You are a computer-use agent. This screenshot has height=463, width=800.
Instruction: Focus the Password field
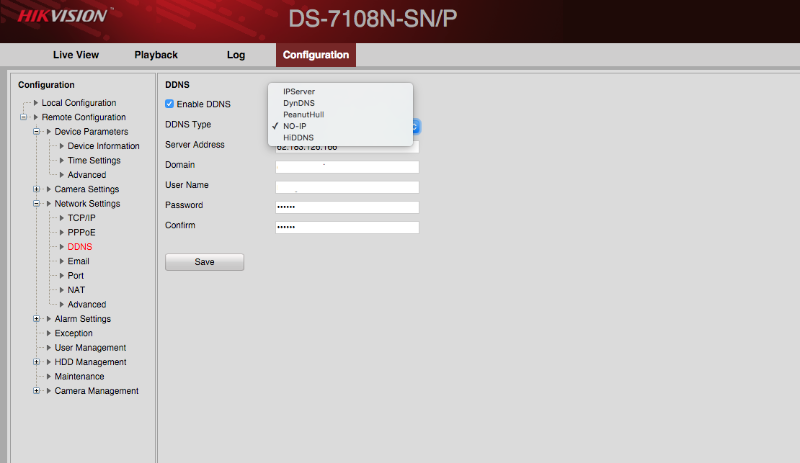(347, 207)
